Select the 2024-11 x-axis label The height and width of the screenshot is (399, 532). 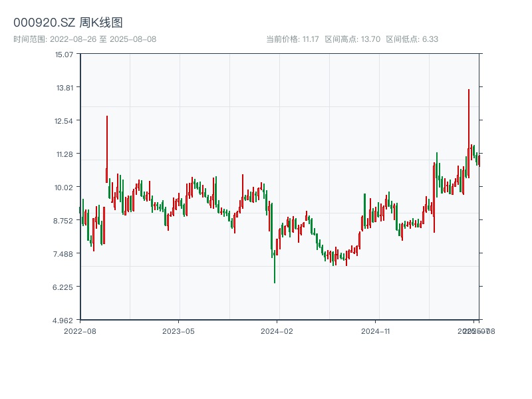[x=376, y=331]
